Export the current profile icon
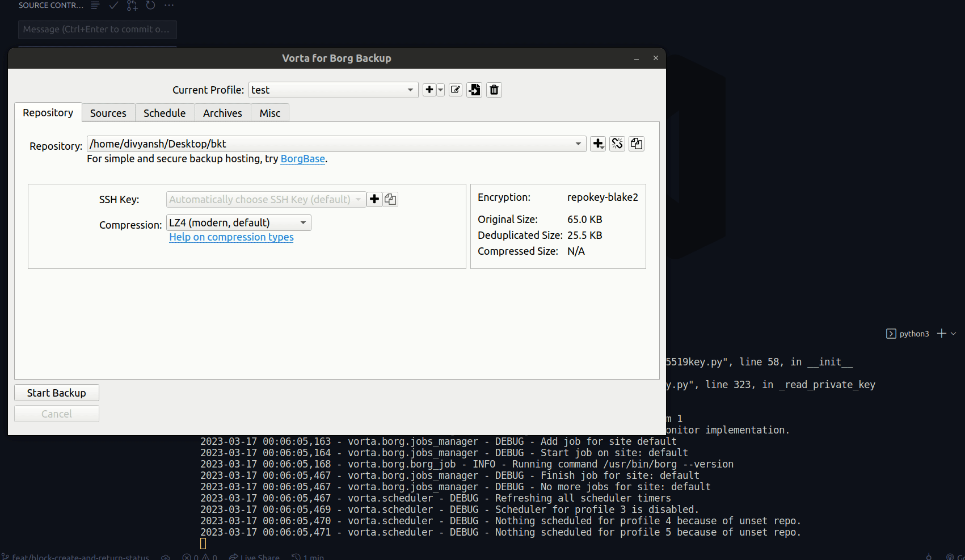 pos(475,90)
